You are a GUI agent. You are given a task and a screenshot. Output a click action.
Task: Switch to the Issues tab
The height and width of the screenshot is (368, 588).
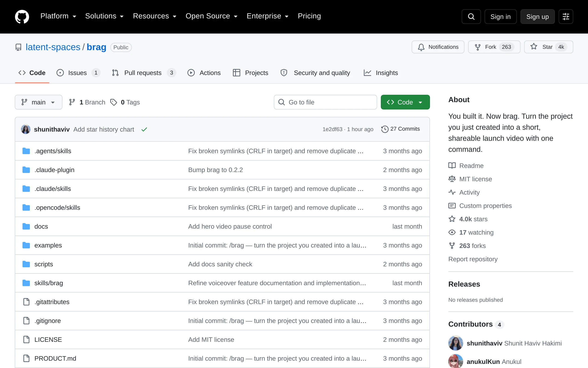(78, 73)
